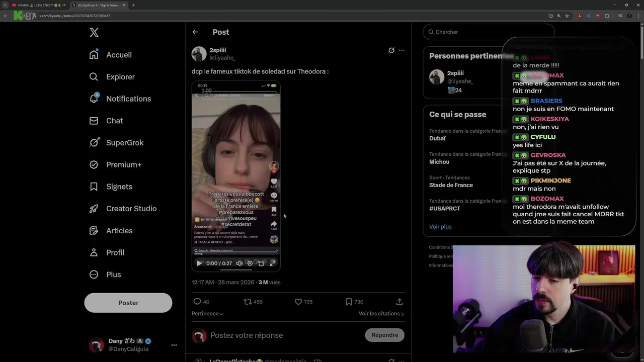644x362 pixels.
Task: Click the GEVROSKA username in chat
Action: [548, 155]
